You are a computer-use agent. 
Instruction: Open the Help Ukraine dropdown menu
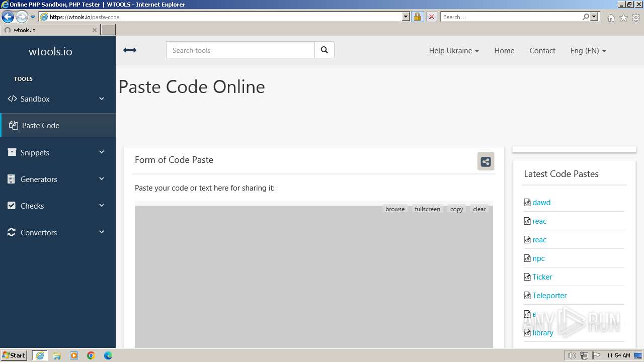[454, 50]
